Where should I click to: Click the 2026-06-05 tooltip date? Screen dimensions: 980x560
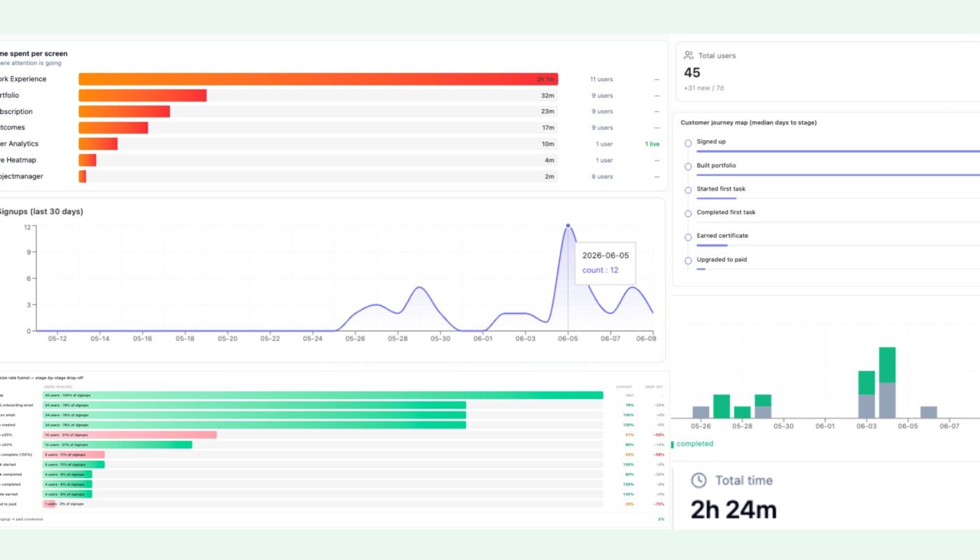click(605, 255)
